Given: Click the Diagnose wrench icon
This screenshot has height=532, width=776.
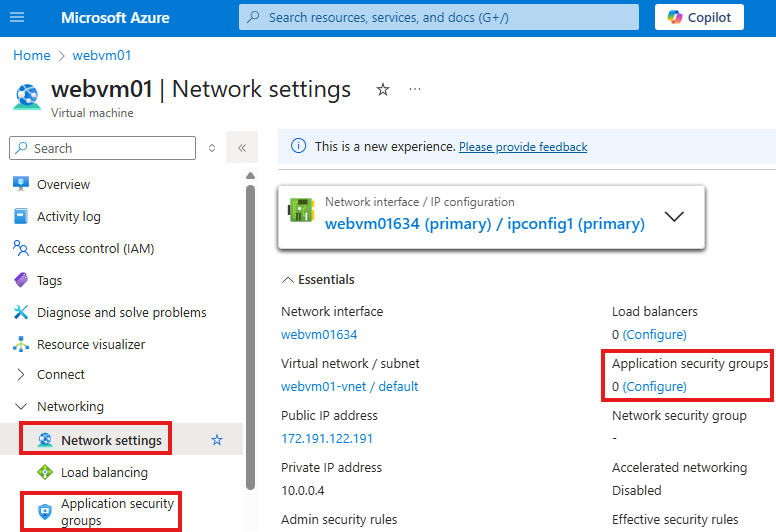Looking at the screenshot, I should point(21,312).
